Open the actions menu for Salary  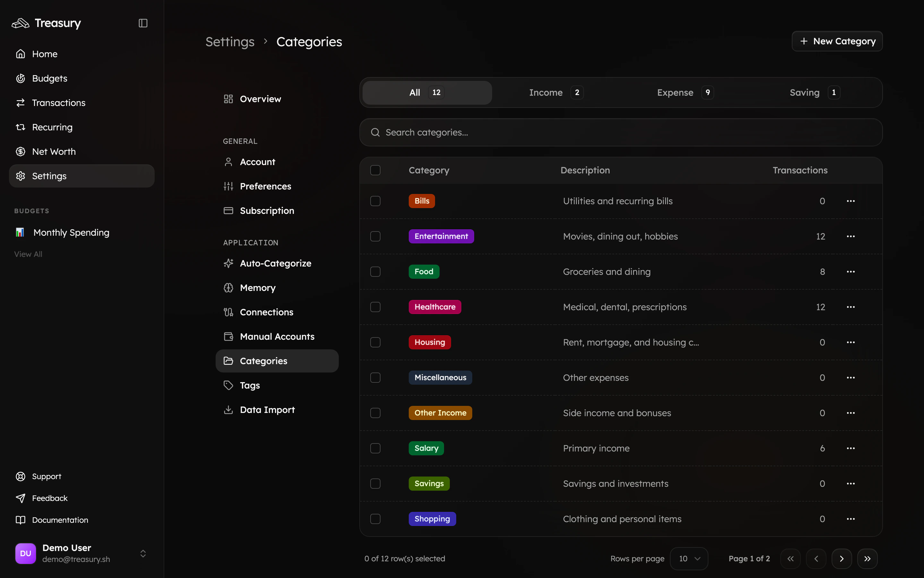click(x=851, y=448)
